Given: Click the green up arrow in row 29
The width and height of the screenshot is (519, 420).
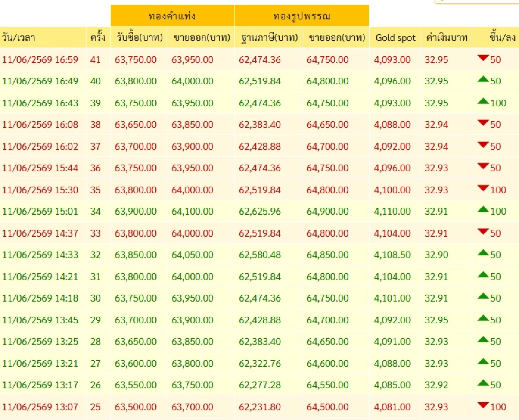Looking at the screenshot, I should coord(483,318).
